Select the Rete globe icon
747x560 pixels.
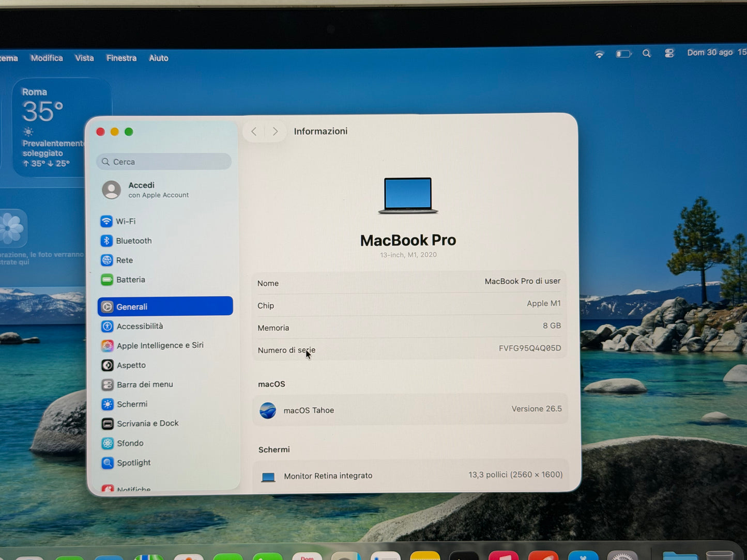point(106,260)
